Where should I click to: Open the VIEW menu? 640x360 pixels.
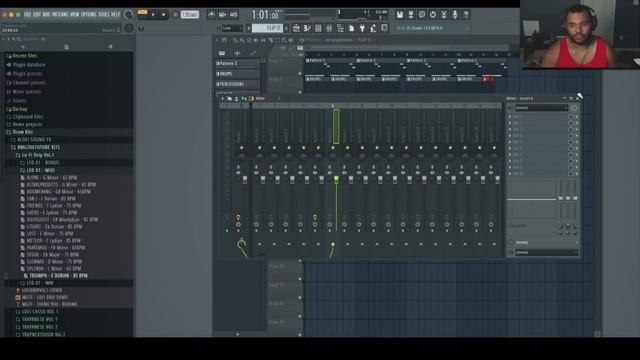pyautogui.click(x=74, y=14)
